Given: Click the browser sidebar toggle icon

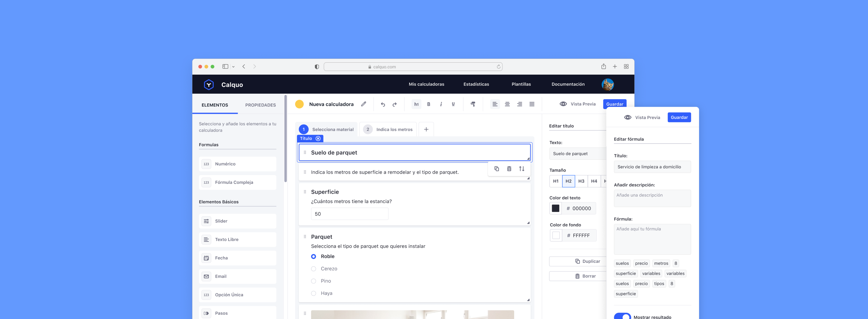Looking at the screenshot, I should click(x=226, y=66).
